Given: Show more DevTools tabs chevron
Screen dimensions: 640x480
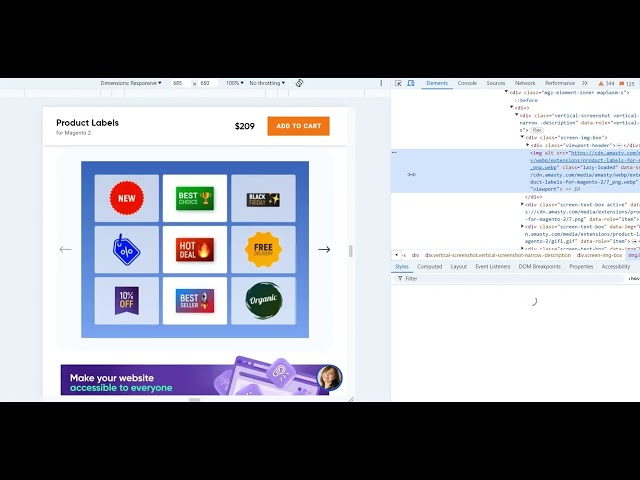Looking at the screenshot, I should coord(584,83).
